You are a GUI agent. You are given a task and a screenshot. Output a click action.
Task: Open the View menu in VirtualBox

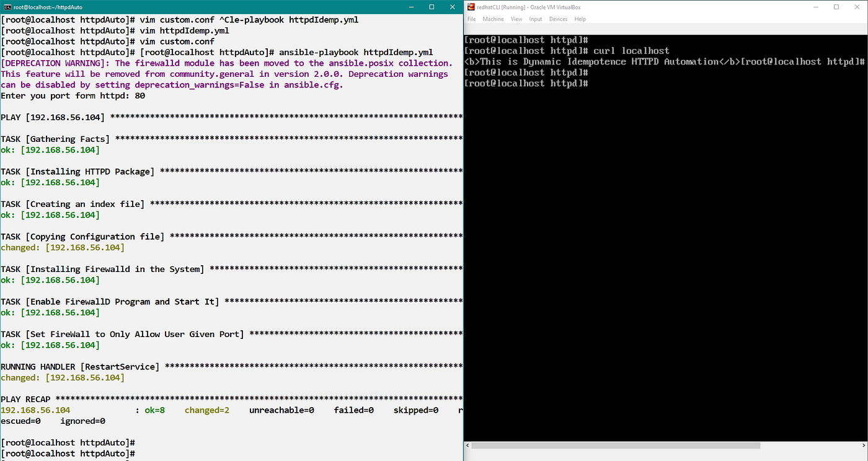[516, 19]
